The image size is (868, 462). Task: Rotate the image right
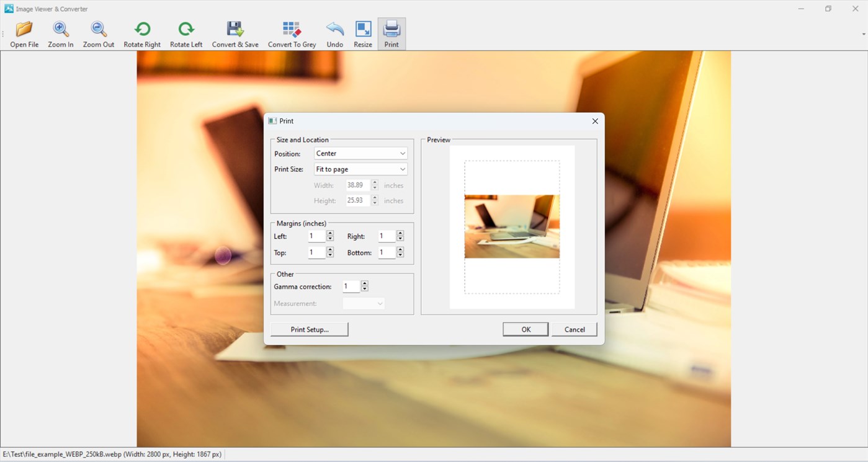pyautogui.click(x=142, y=33)
